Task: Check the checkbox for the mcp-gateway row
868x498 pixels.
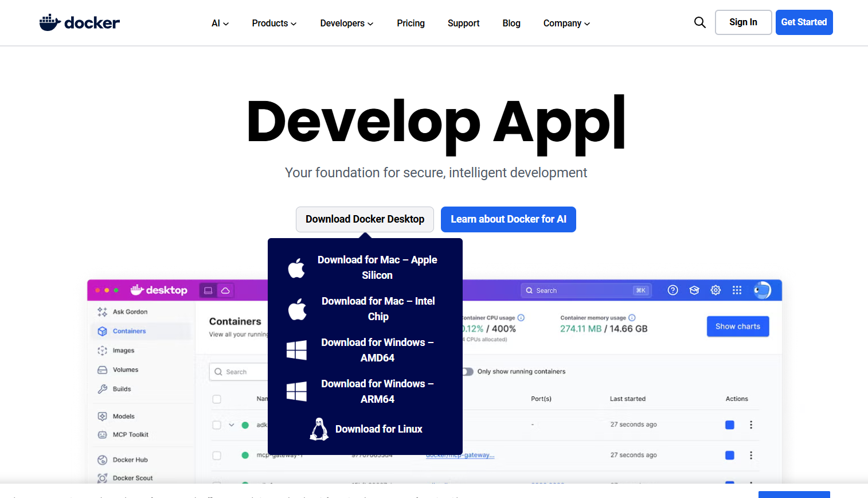Action: pos(217,456)
